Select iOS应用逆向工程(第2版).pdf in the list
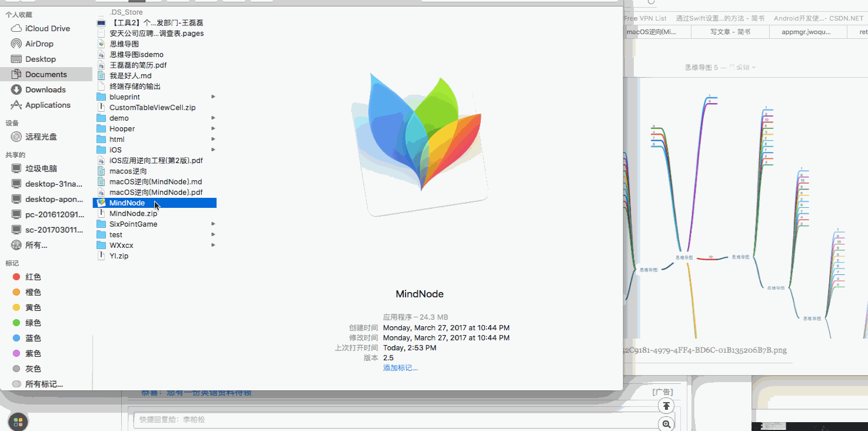 [156, 160]
